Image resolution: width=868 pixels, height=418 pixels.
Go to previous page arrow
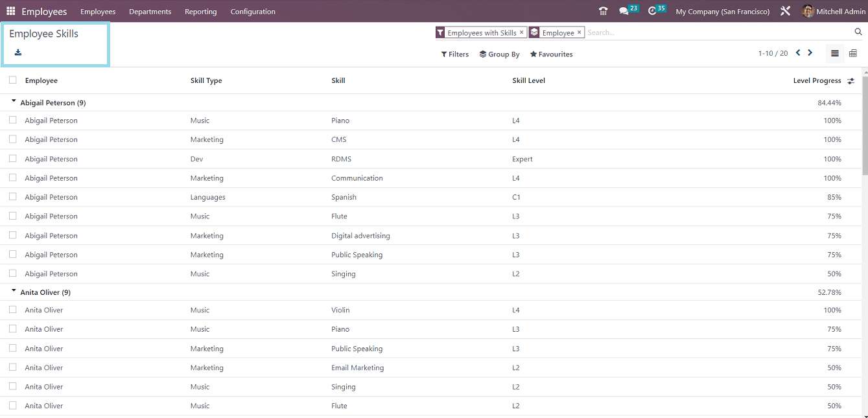pos(798,53)
